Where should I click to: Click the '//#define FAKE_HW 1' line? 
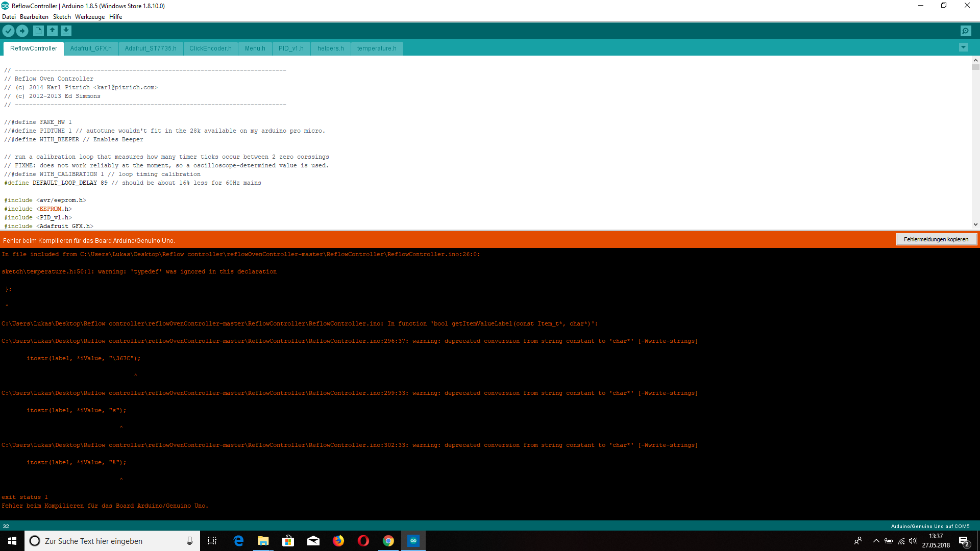[x=38, y=122]
